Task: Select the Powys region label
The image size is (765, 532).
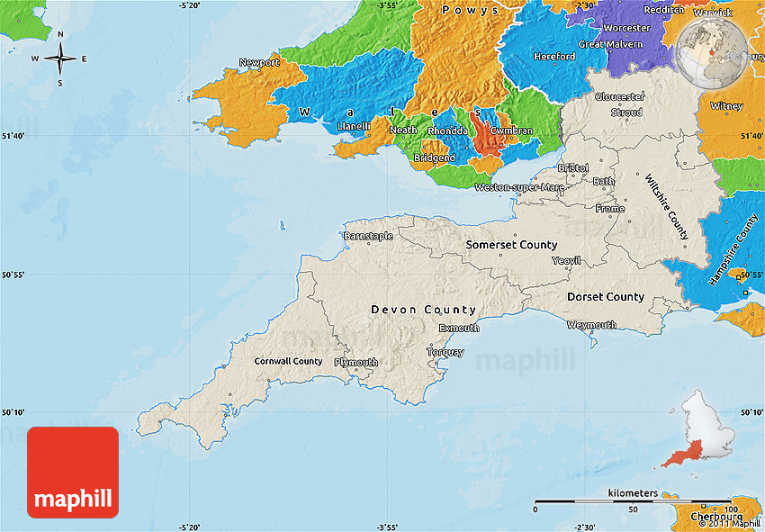Action: [470, 10]
